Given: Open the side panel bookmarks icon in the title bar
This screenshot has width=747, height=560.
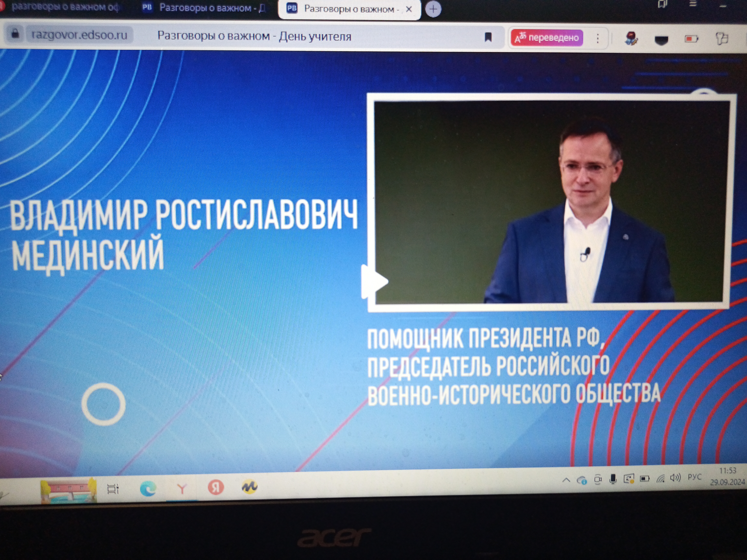Looking at the screenshot, I should (663, 4).
